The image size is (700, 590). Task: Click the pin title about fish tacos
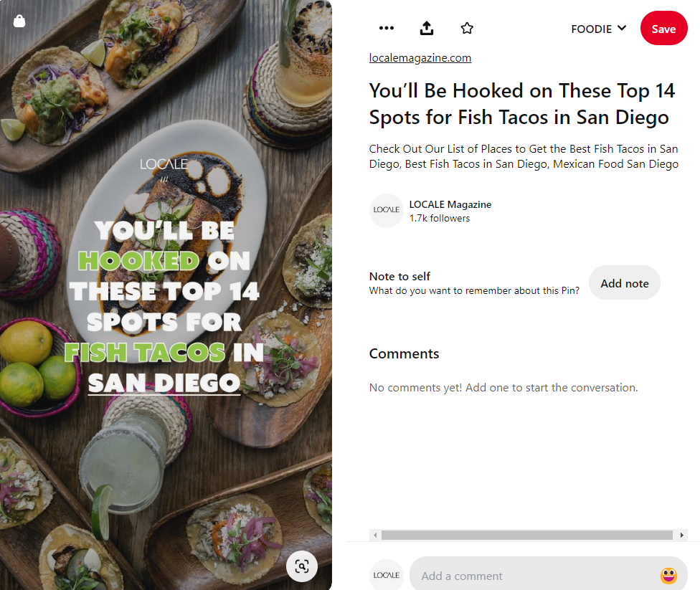tap(522, 104)
